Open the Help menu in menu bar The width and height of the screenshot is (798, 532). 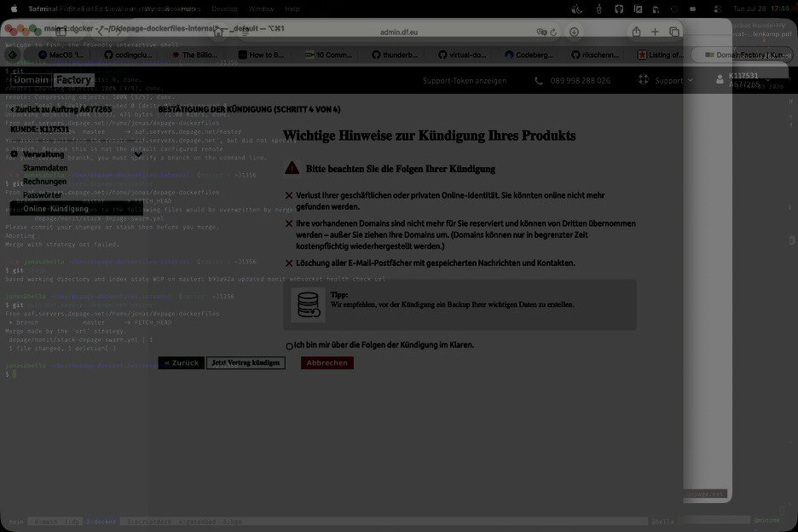coord(292,9)
